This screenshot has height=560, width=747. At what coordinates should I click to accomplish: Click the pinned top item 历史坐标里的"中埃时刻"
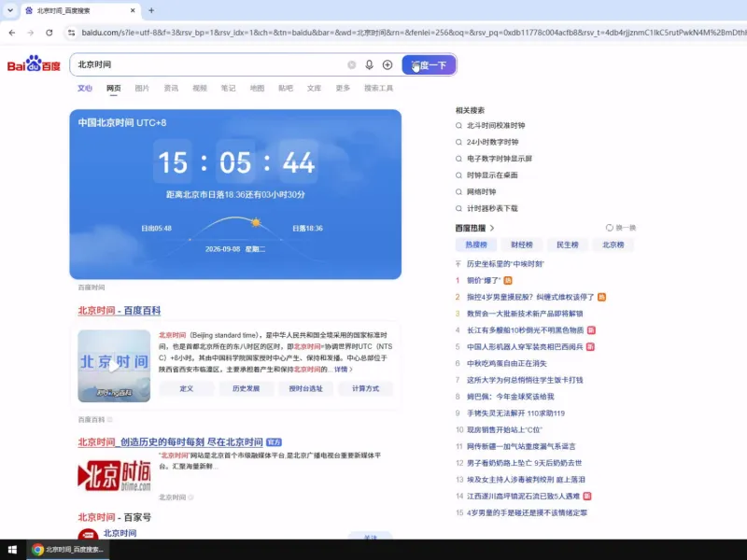505,264
